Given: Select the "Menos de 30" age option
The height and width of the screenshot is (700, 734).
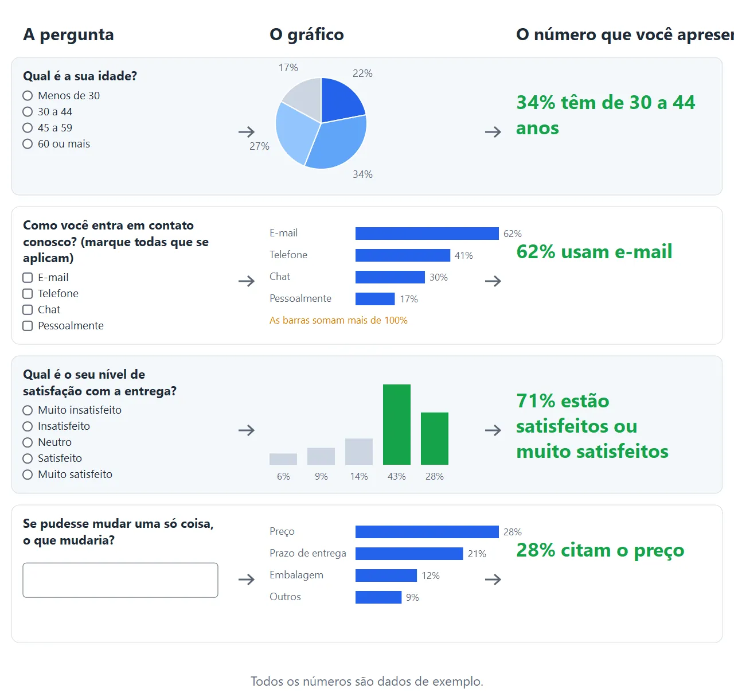Looking at the screenshot, I should pos(28,96).
